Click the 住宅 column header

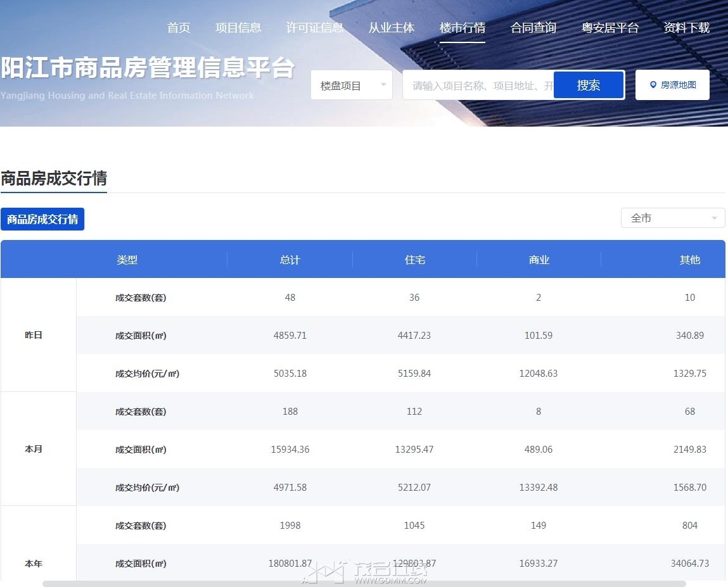coord(414,260)
